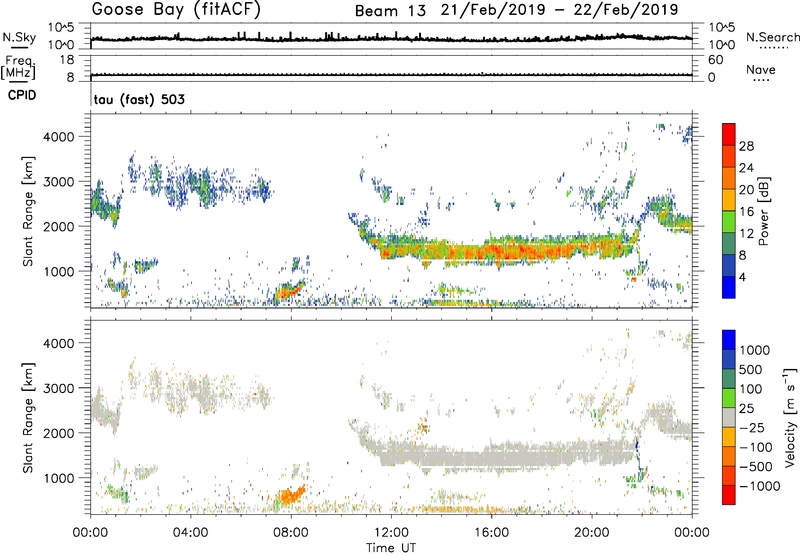Image resolution: width=800 pixels, height=554 pixels.
Task: Click the "-1000" label on the velocity colorbar
Action: [x=759, y=486]
